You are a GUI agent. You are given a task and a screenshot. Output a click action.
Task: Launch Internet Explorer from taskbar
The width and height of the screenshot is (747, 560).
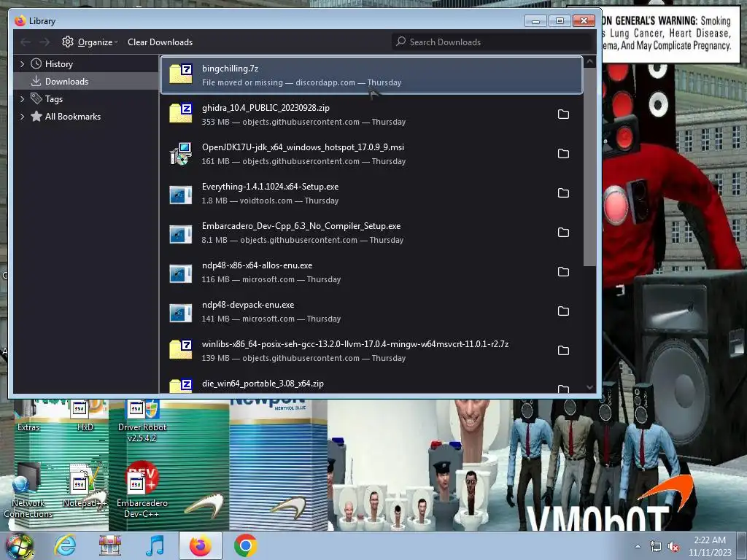pyautogui.click(x=65, y=545)
